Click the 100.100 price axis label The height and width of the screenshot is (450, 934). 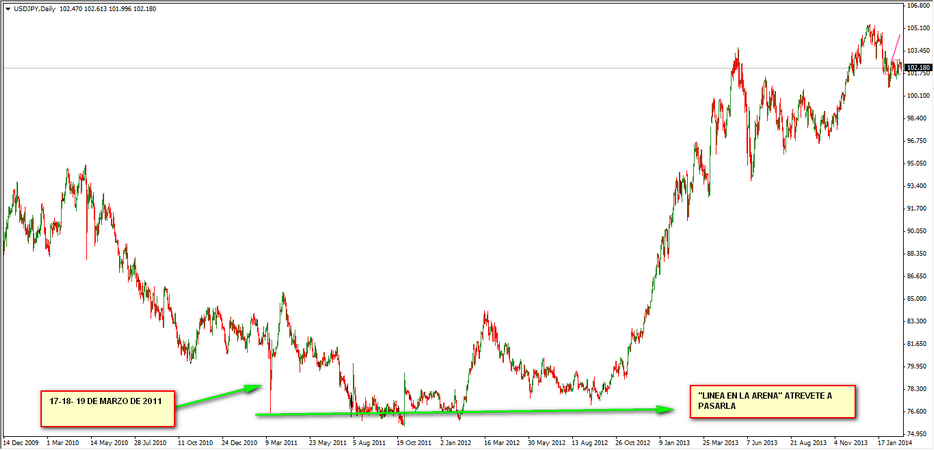pos(916,96)
